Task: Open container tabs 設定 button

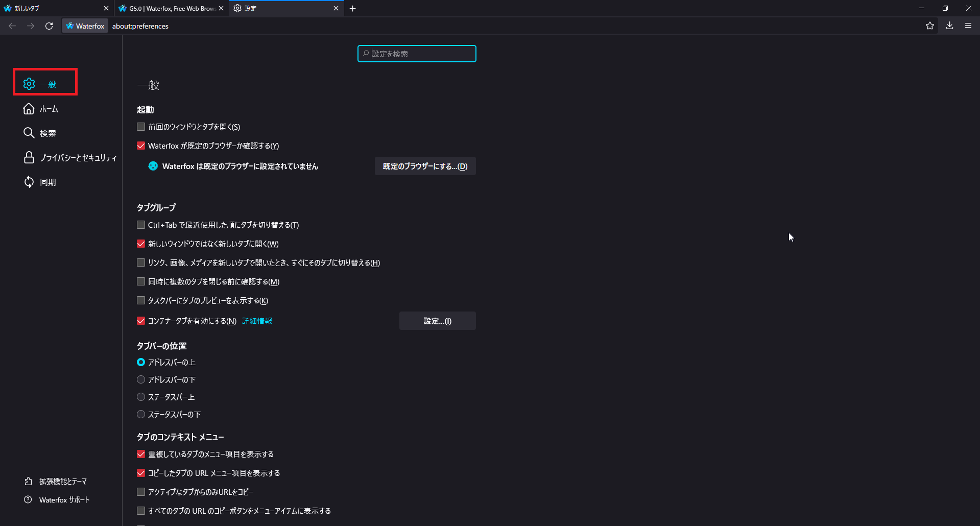Action: (437, 321)
